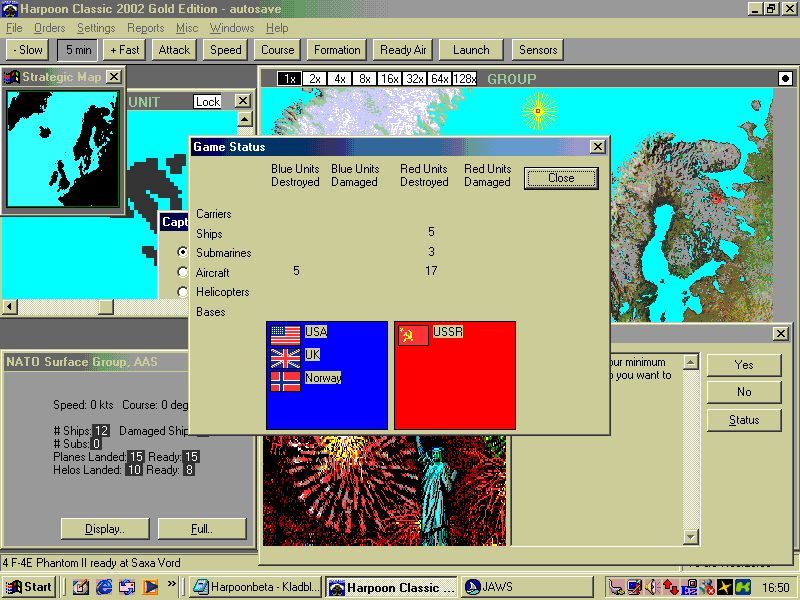Close the Strategic Map window
The width and height of the screenshot is (800, 600).
[114, 77]
